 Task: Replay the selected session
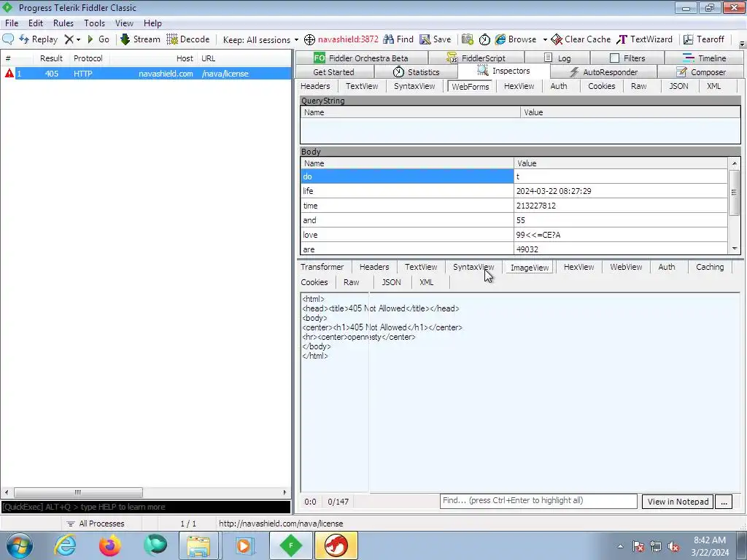tap(39, 39)
